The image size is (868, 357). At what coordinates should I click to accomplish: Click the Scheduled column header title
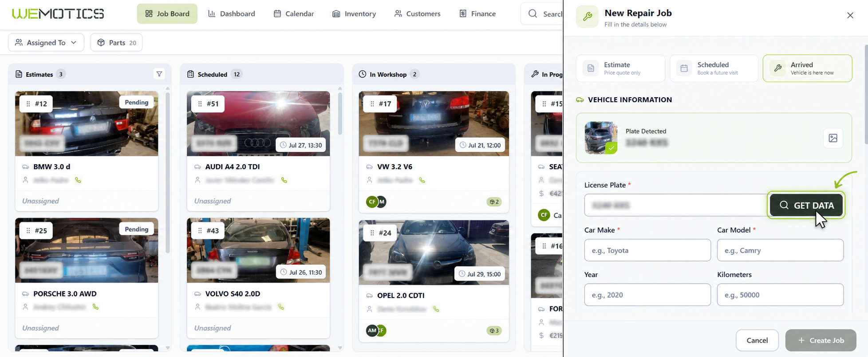212,74
